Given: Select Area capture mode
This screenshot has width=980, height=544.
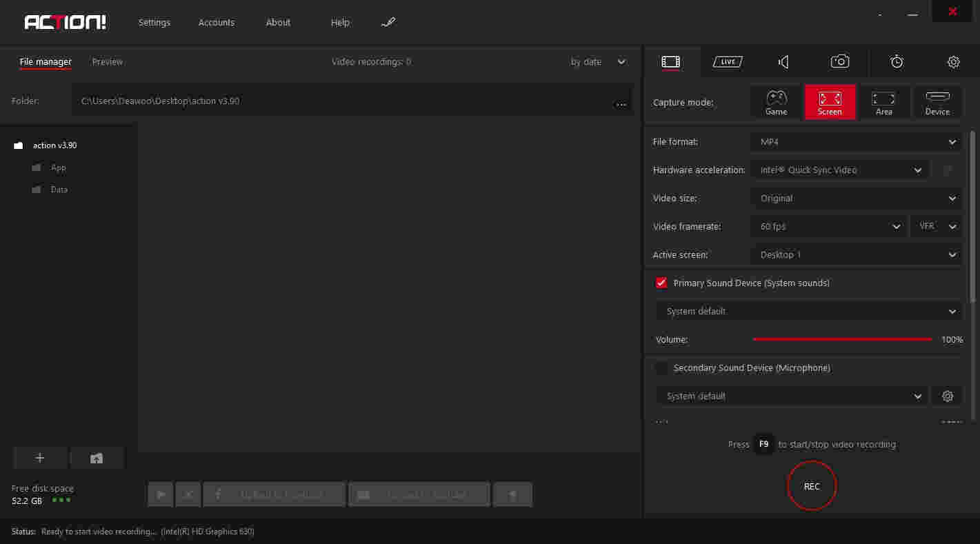Looking at the screenshot, I should pos(884,102).
